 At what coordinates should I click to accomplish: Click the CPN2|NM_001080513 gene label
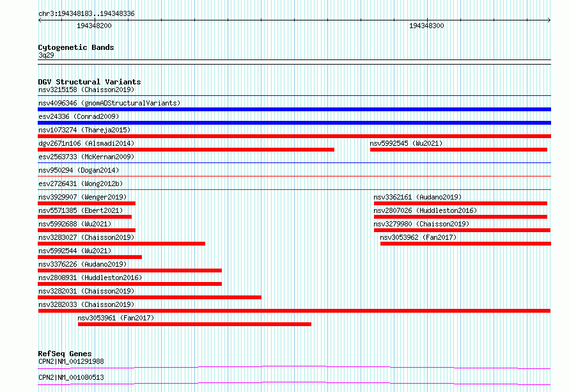pos(71,377)
